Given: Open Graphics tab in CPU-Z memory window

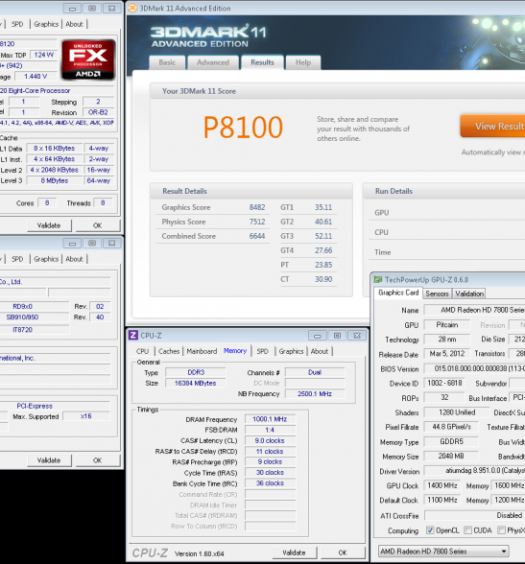Looking at the screenshot, I should pyautogui.click(x=291, y=351).
